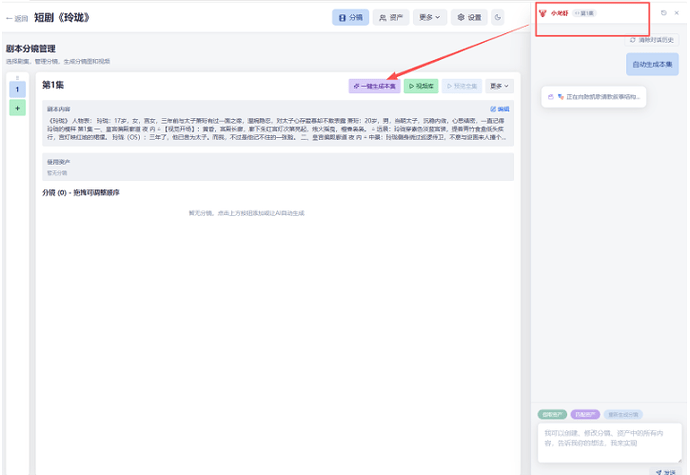Click 一键生成本集 button
The width and height of the screenshot is (690, 475).
point(374,86)
